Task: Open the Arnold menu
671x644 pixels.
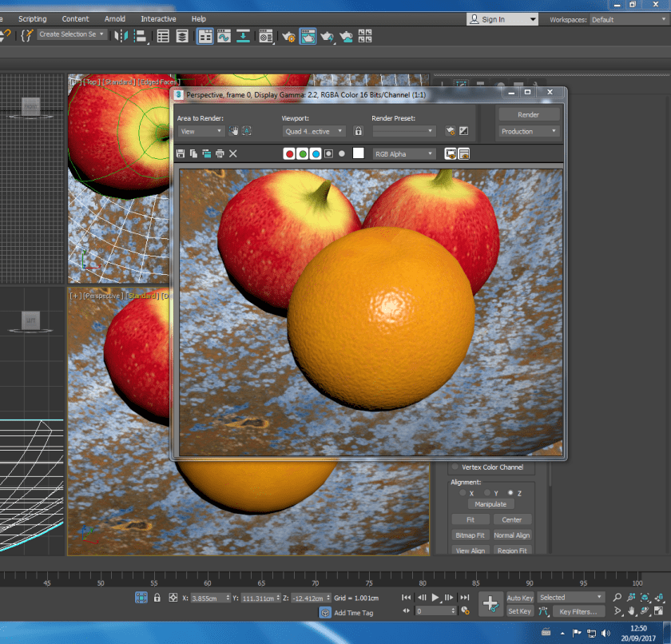Action: 115,18
